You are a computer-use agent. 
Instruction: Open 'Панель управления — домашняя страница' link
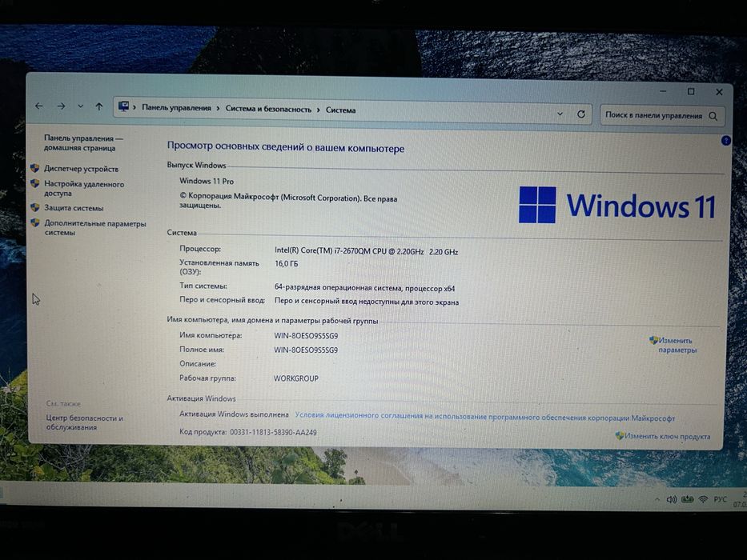coord(83,143)
